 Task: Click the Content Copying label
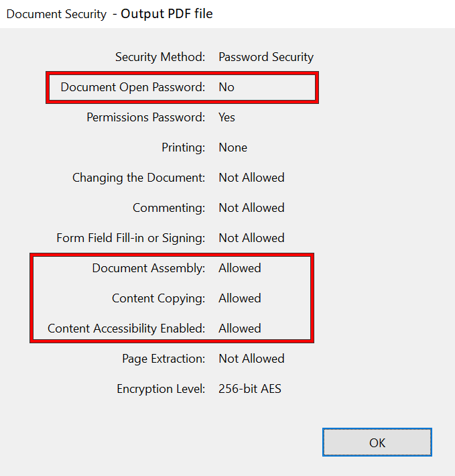(x=158, y=298)
